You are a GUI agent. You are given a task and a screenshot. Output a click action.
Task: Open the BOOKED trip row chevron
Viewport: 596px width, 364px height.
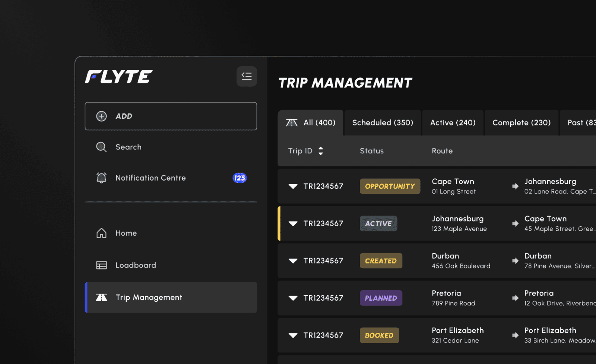tap(293, 335)
